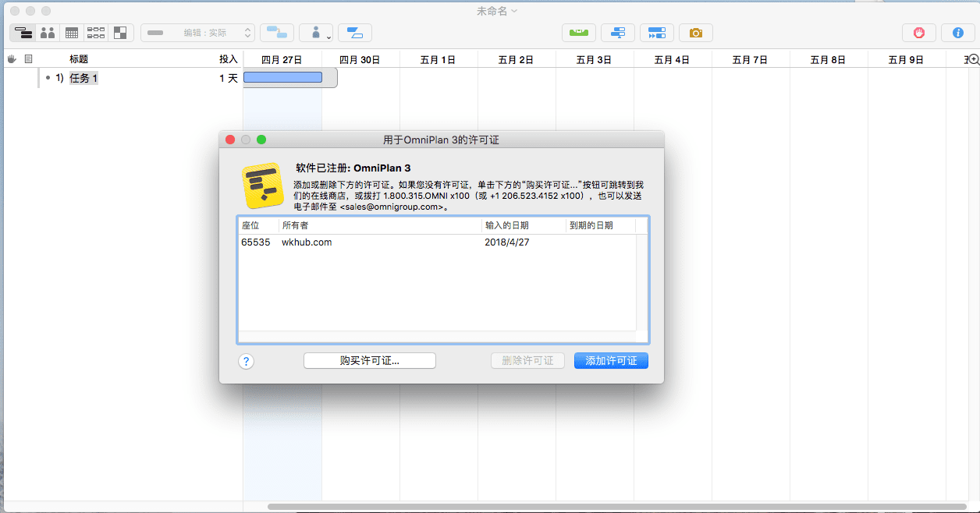
Task: Open the Inspector with the info icon
Action: tap(958, 33)
